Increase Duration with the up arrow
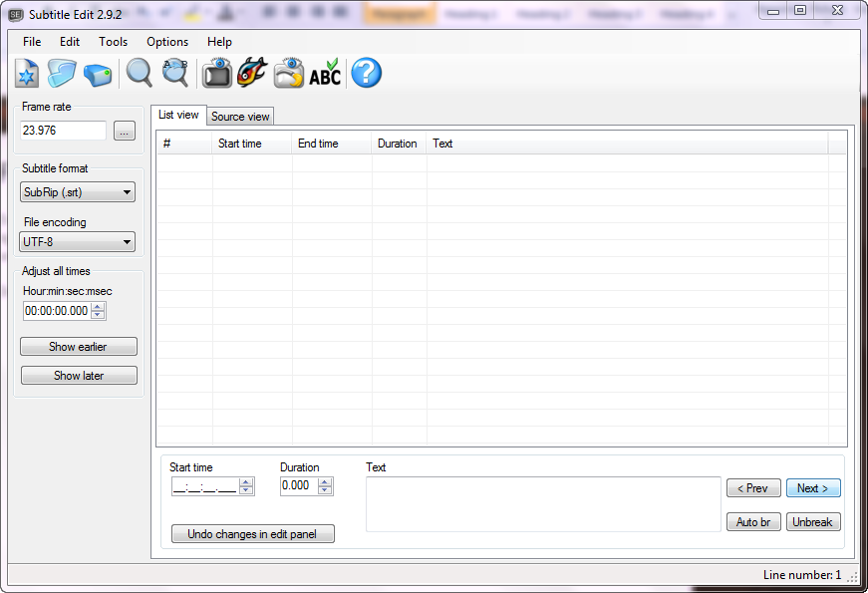The width and height of the screenshot is (868, 593). [326, 482]
